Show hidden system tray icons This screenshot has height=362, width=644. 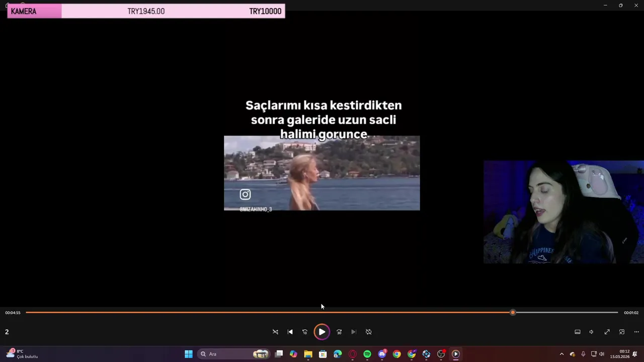coord(561,354)
